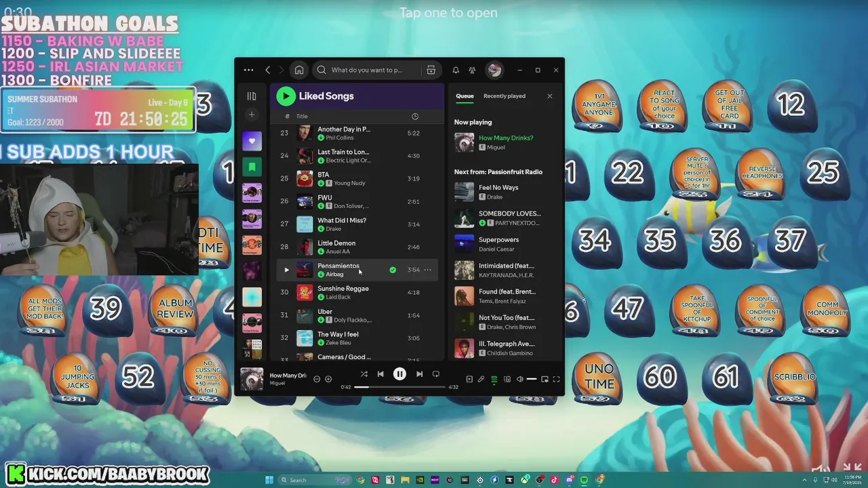Screen dimensions: 868x488
Task: Skip to the previous track
Action: (380, 374)
